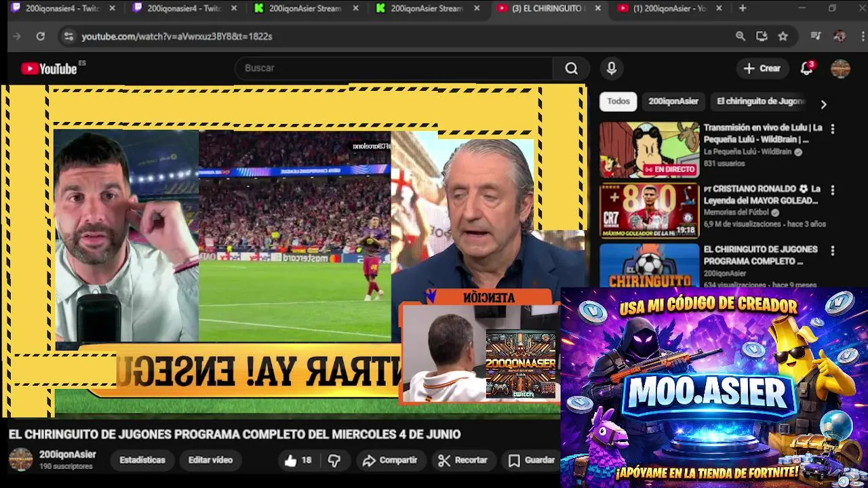Open options menu for Lulu live video
Image resolution: width=868 pixels, height=488 pixels.
point(832,129)
